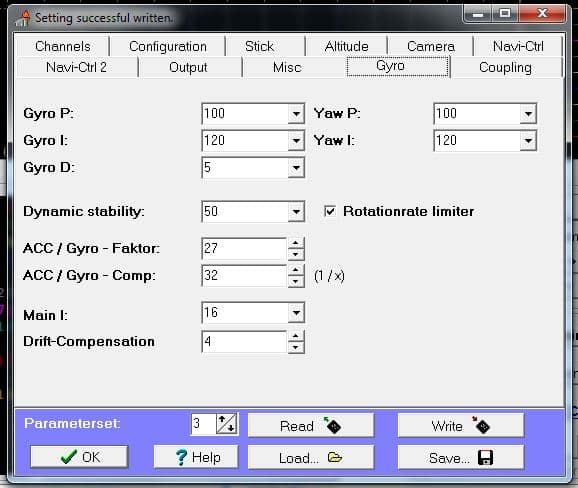Close the settings window
This screenshot has width=578, height=488.
pos(542,14)
